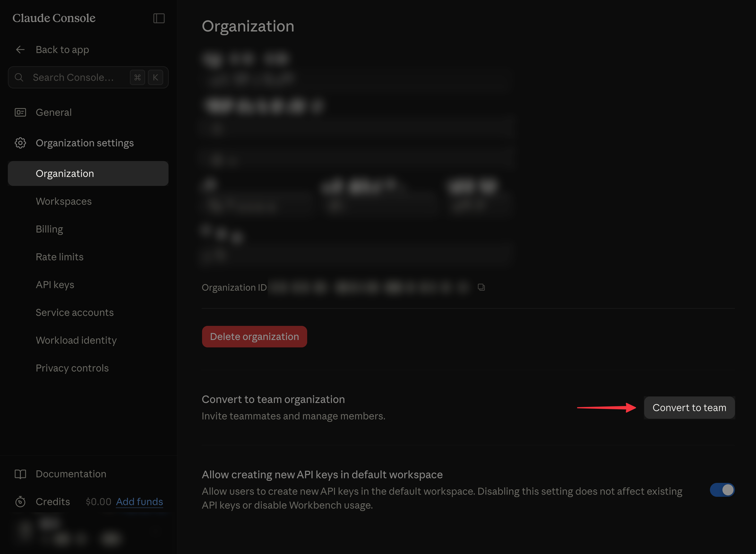
Task: Click Back to app
Action: coord(62,50)
